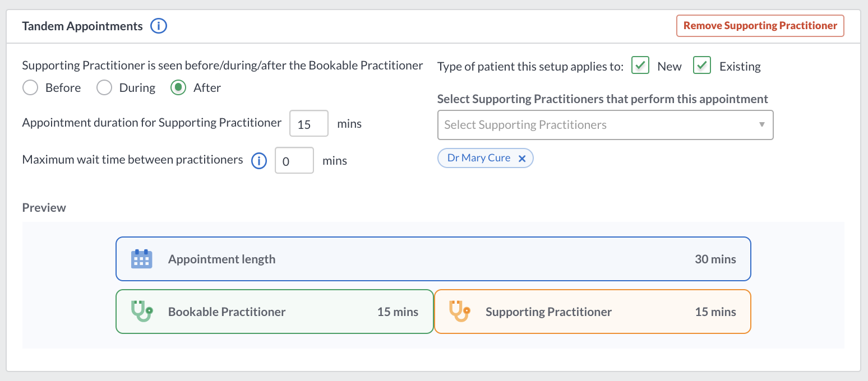The width and height of the screenshot is (868, 381).
Task: Click the Tandem Appointments info icon
Action: (x=159, y=26)
